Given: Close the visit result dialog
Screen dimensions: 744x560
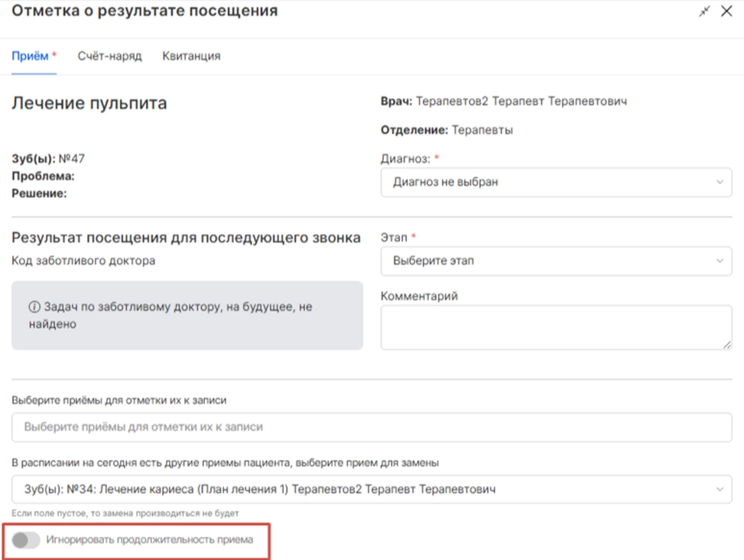Looking at the screenshot, I should [x=726, y=11].
